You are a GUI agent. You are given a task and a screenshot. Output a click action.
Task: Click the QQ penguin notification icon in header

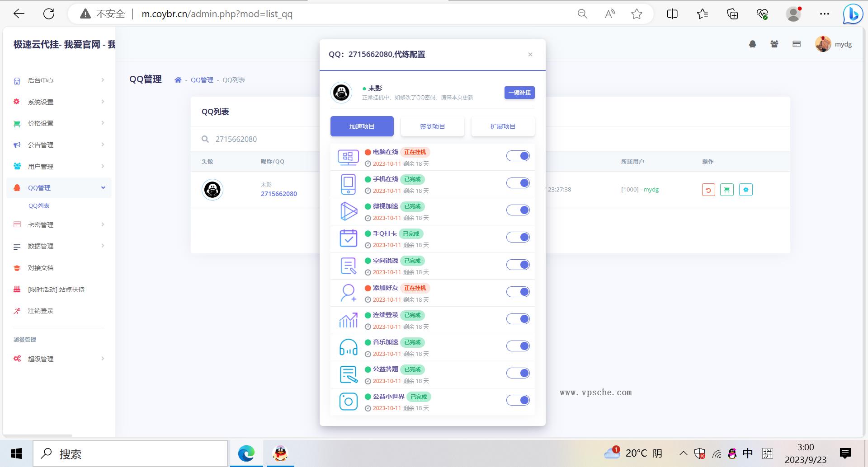click(752, 44)
